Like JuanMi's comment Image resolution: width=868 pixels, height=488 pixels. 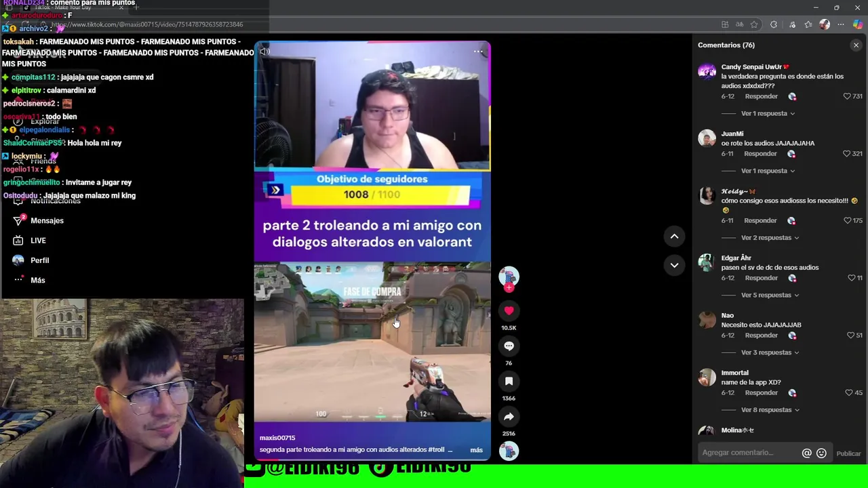click(846, 154)
